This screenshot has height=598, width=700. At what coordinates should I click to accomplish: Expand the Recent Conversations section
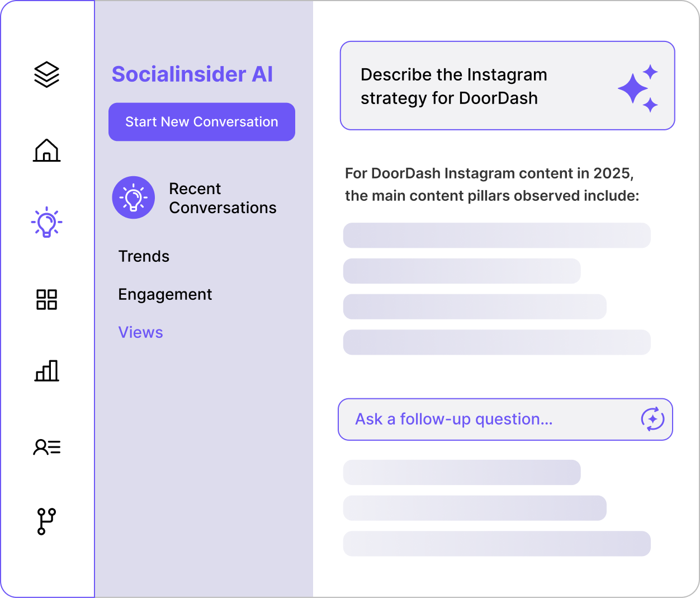tap(223, 197)
